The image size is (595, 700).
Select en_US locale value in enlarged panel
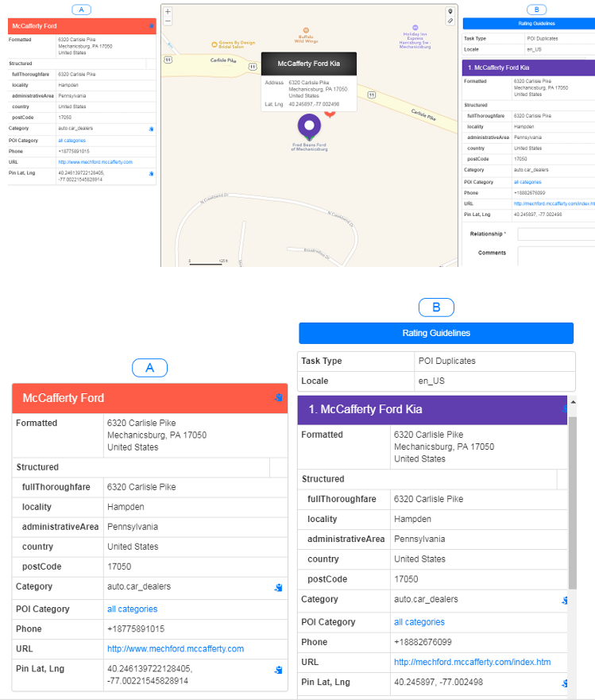[x=431, y=381]
